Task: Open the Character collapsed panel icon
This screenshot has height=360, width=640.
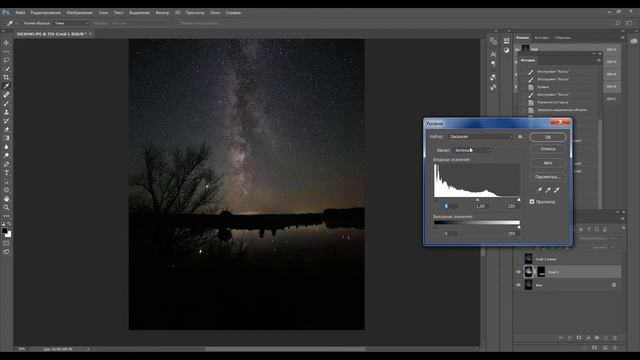Action: pos(493,54)
